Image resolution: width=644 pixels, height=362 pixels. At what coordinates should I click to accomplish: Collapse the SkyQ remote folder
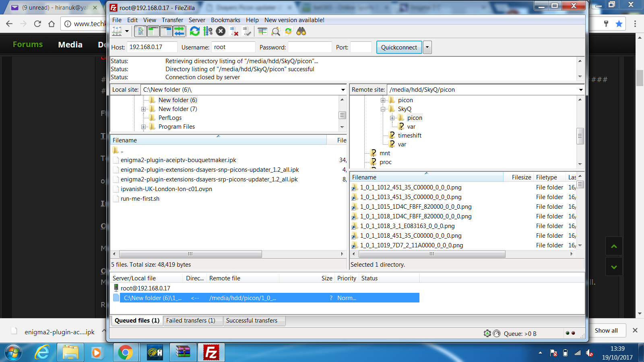coord(383,109)
